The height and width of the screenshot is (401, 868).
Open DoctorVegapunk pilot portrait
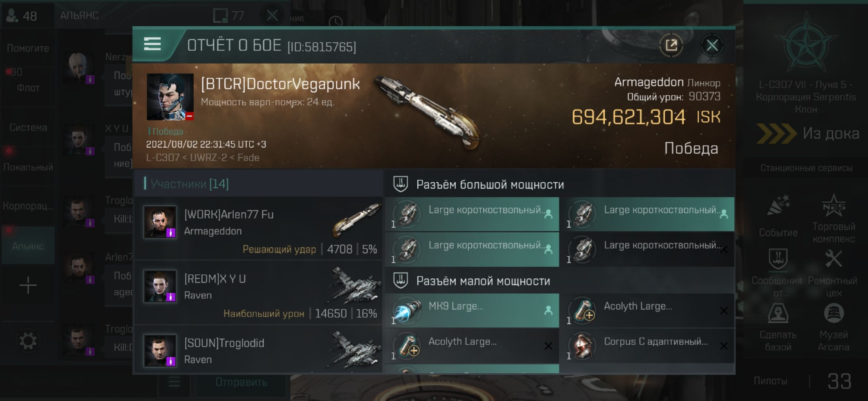(x=170, y=97)
